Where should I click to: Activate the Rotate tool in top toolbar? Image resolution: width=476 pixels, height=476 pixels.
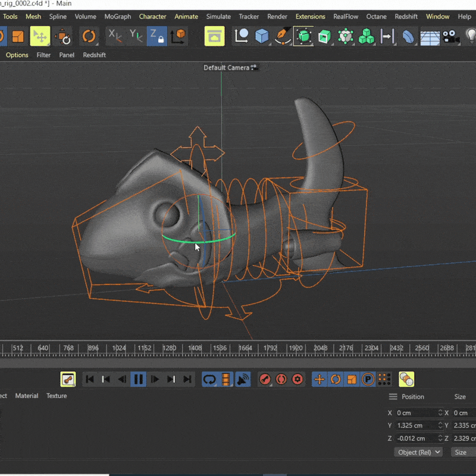point(89,36)
